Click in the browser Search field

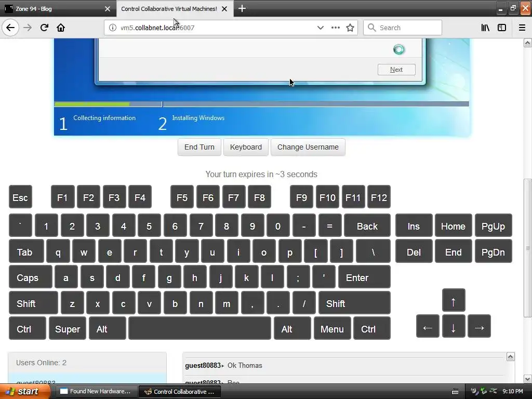(403, 28)
